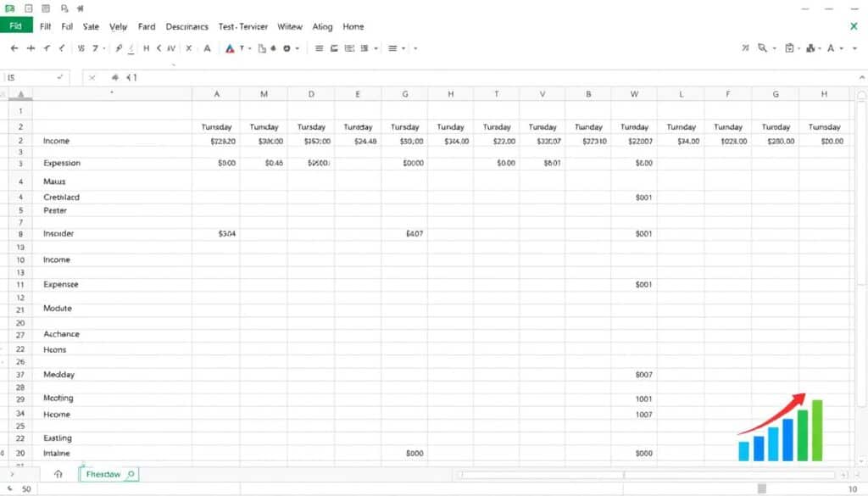Select column header M

pos(264,94)
